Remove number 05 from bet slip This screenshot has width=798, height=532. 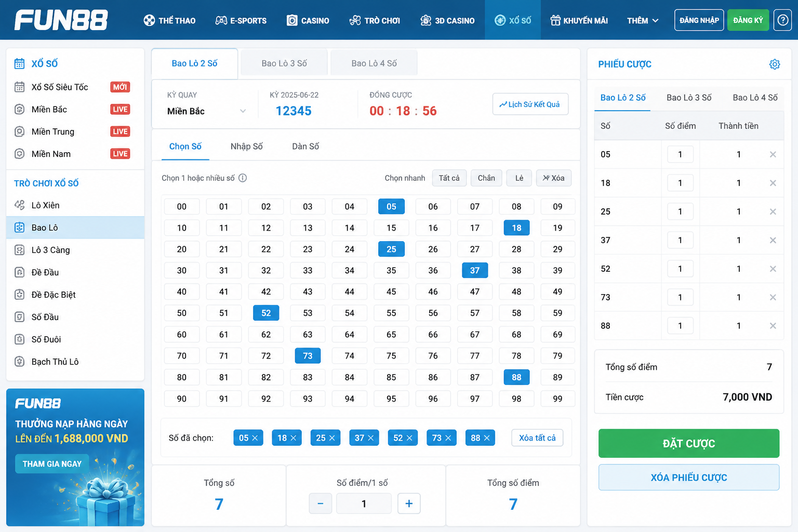pyautogui.click(x=773, y=154)
